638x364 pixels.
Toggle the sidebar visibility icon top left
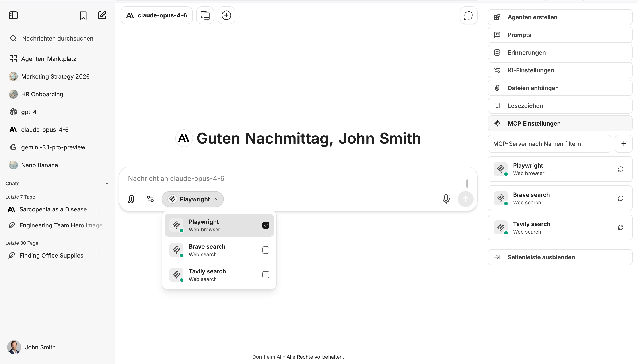tap(13, 15)
